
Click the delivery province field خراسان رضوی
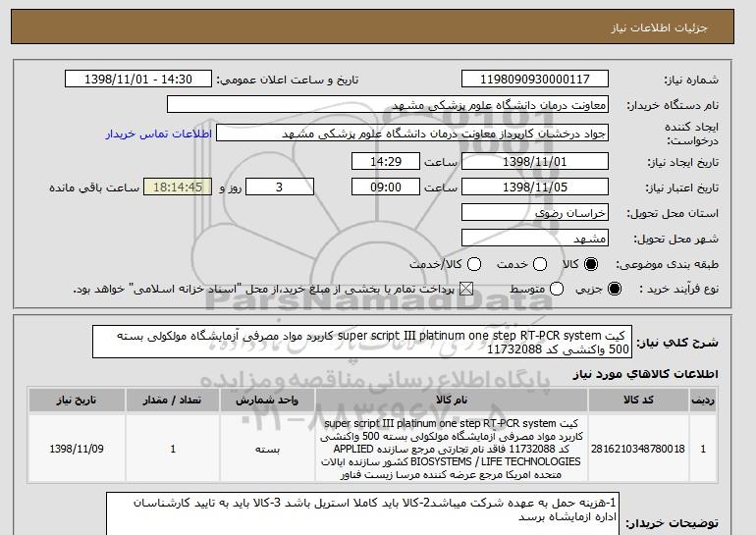pyautogui.click(x=535, y=213)
